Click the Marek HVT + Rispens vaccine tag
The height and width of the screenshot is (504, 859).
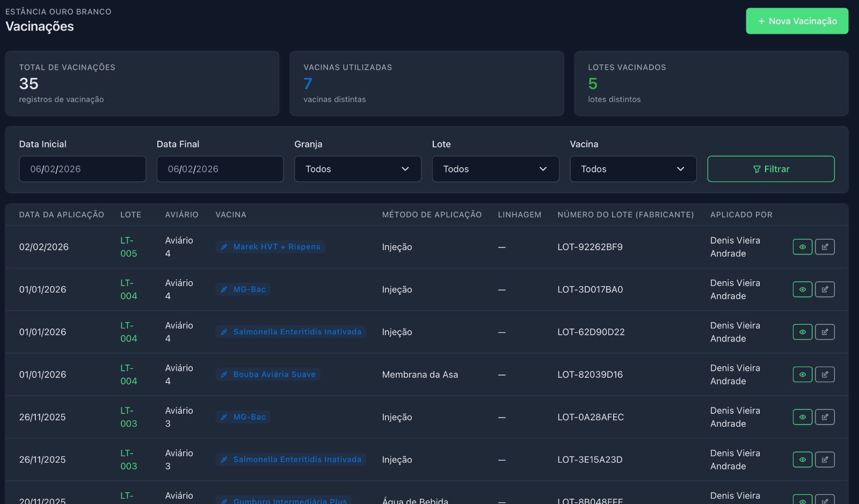(271, 247)
